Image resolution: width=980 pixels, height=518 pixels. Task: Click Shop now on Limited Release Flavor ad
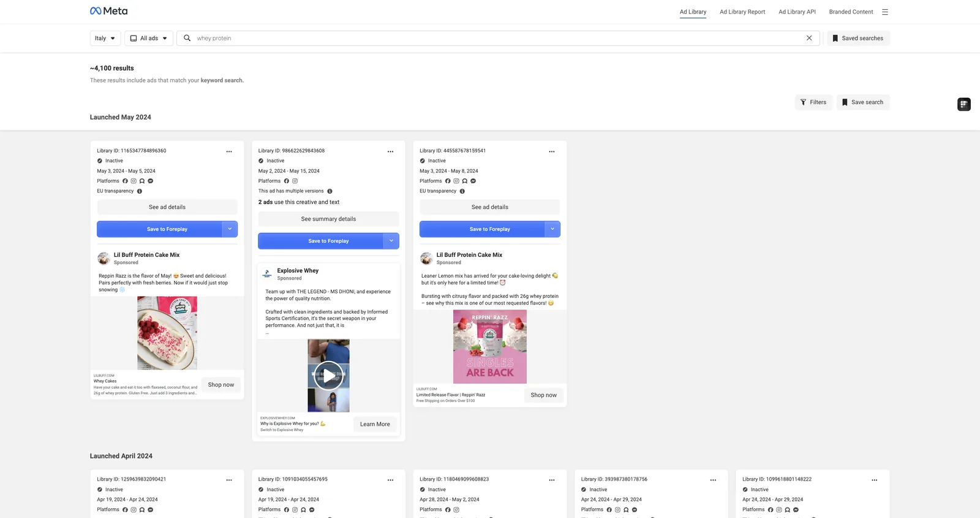[544, 395]
